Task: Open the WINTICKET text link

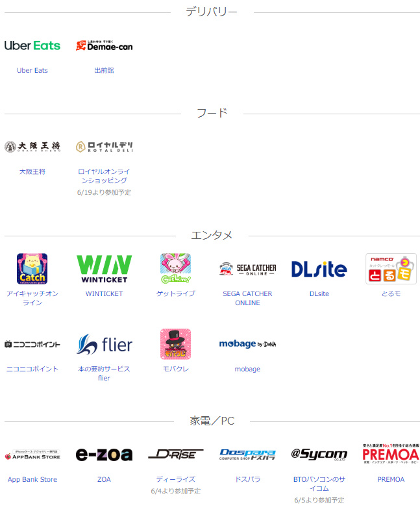Action: 104,293
